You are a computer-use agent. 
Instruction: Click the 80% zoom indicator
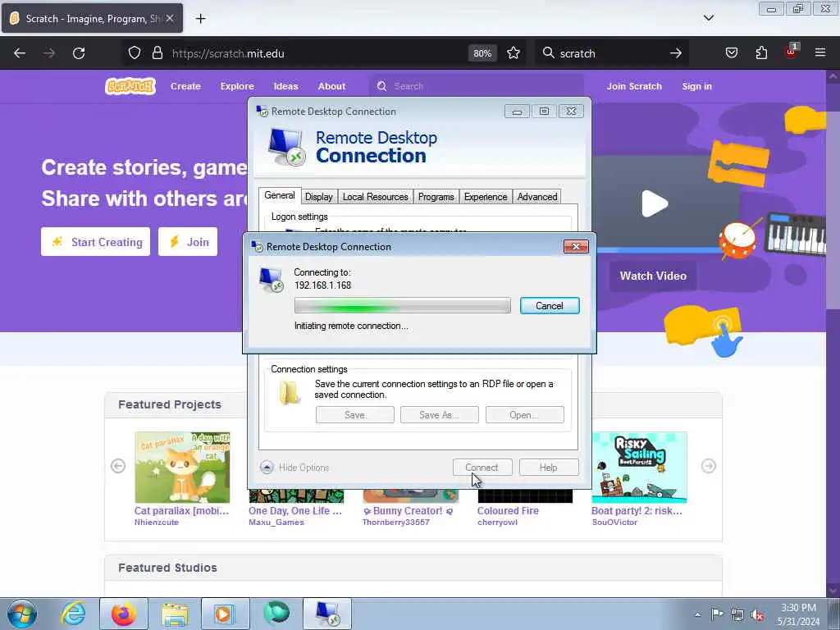coord(482,53)
